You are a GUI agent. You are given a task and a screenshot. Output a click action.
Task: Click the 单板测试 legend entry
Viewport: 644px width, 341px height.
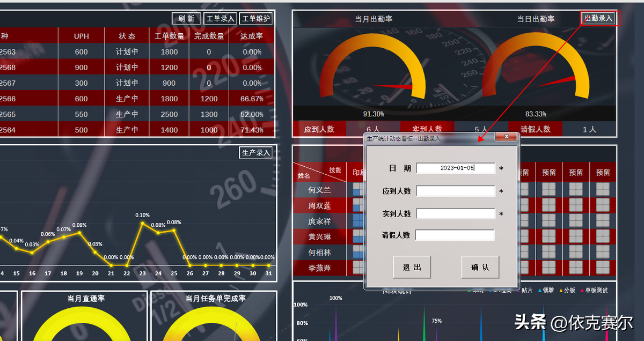594,290
